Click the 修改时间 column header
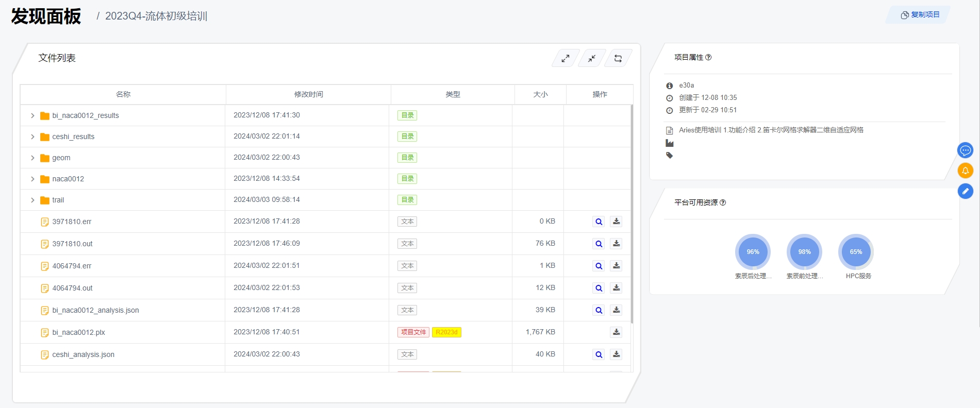980x408 pixels. pos(308,94)
